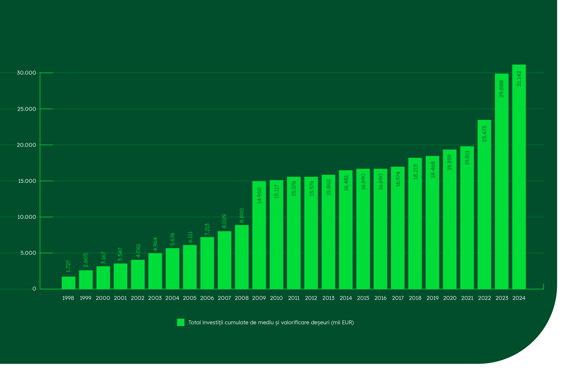Viewport: 588px width, 383px height.
Task: Click the 2019 bar labeled 18.468
Action: [x=432, y=222]
